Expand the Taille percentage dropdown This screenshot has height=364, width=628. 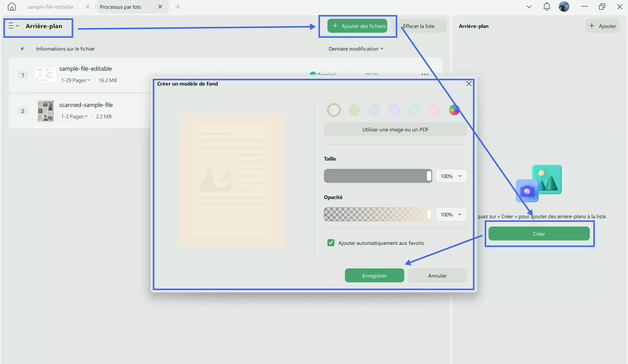click(451, 176)
